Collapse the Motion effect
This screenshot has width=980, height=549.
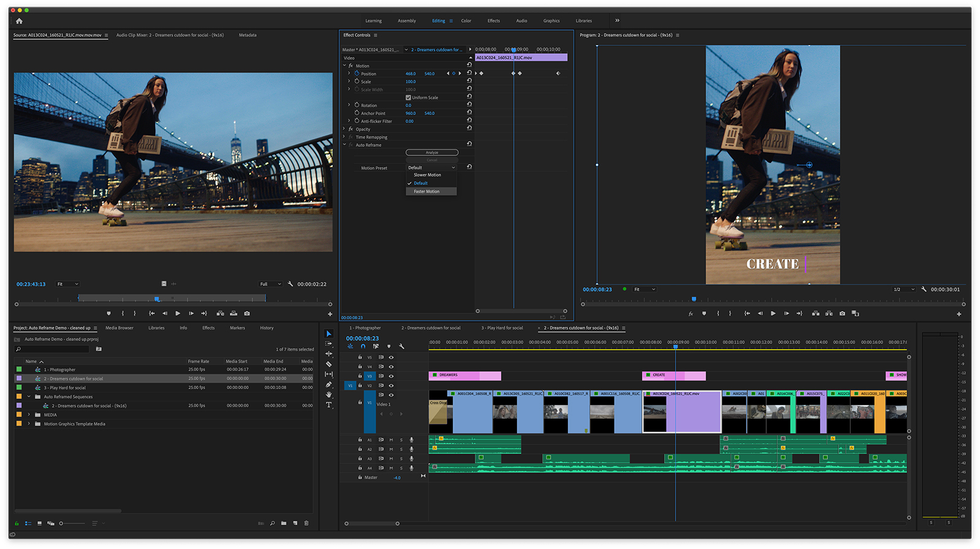[x=344, y=65]
